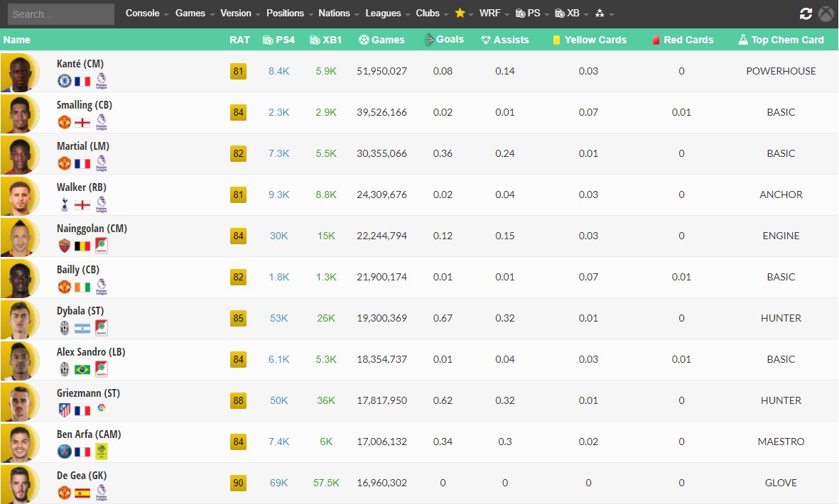Open Smalling (CB) player link

tap(85, 105)
